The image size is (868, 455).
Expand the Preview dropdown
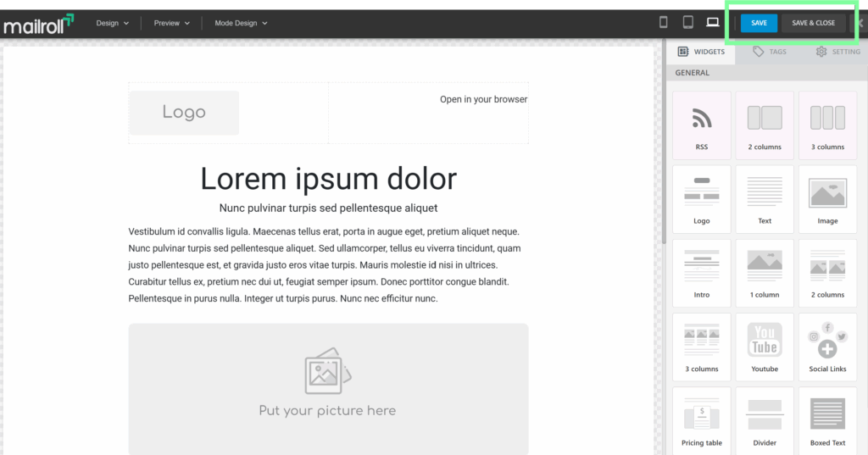pyautogui.click(x=171, y=23)
